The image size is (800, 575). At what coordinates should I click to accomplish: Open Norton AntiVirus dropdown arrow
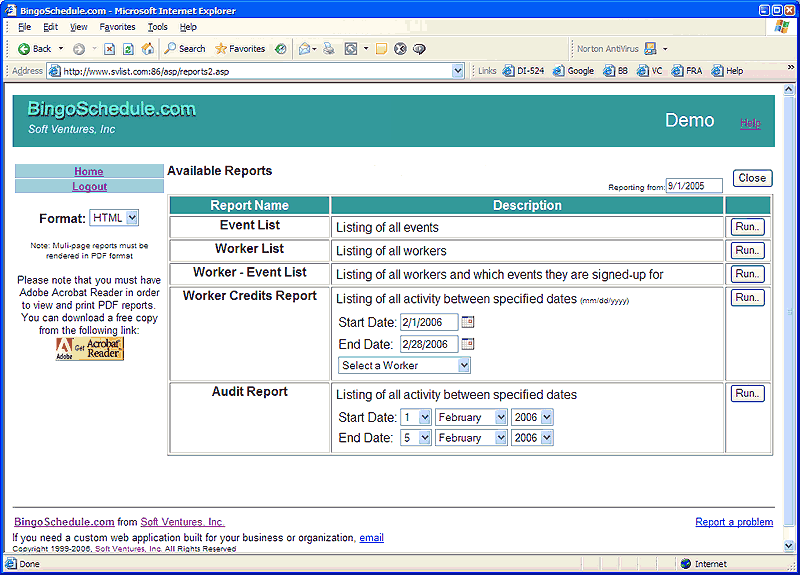(665, 49)
